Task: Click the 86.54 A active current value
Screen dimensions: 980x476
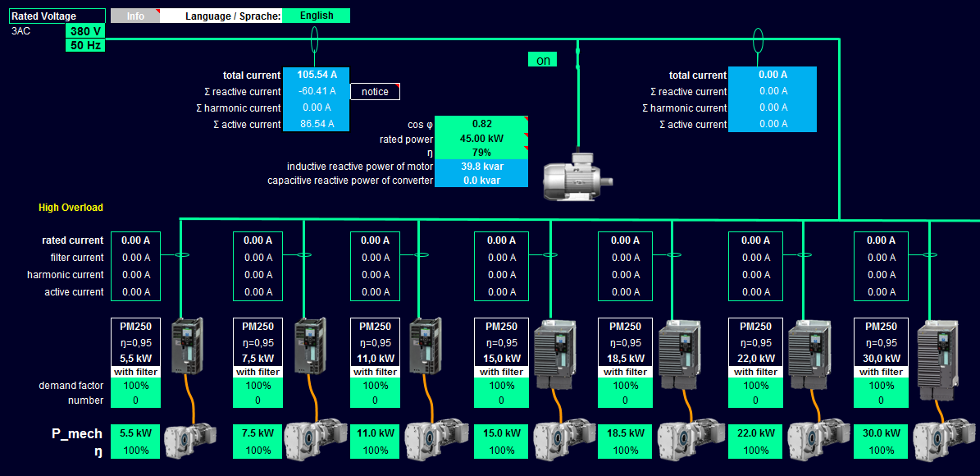Action: pyautogui.click(x=317, y=124)
